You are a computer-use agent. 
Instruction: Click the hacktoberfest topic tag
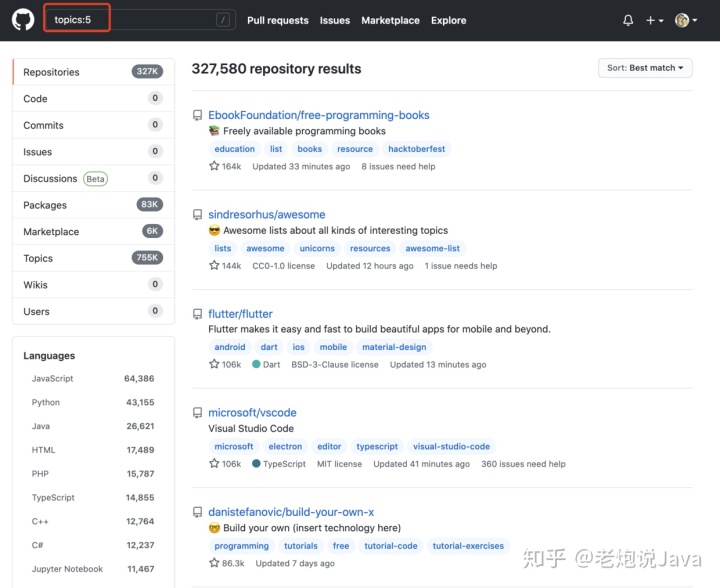(x=416, y=149)
